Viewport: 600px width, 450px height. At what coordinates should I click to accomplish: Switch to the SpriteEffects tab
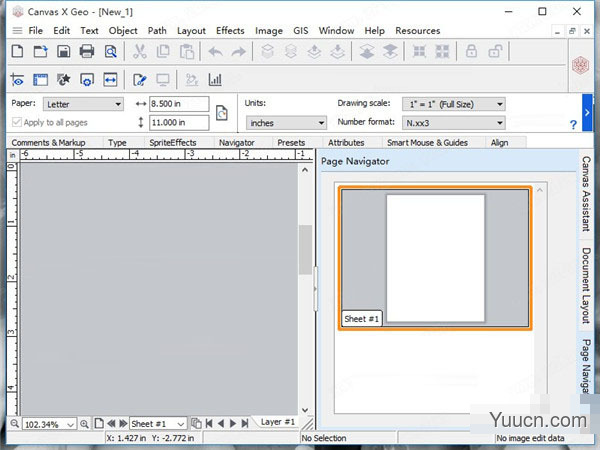point(173,142)
